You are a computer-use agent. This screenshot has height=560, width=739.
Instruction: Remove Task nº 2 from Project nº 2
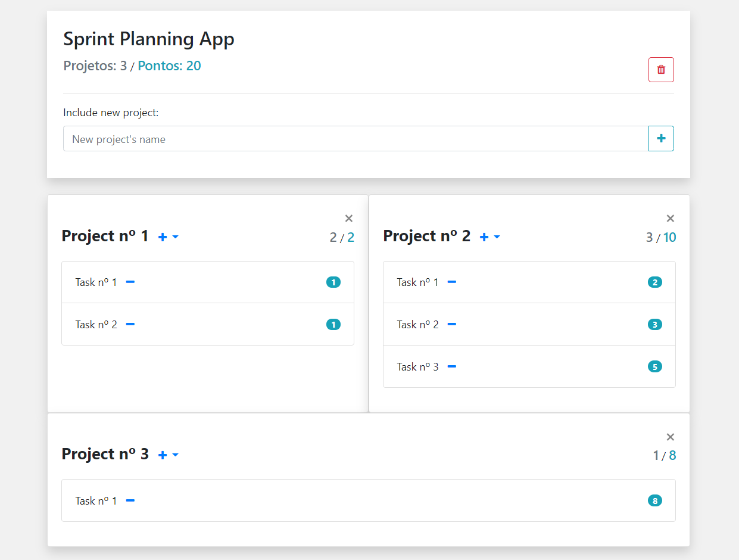click(x=452, y=324)
